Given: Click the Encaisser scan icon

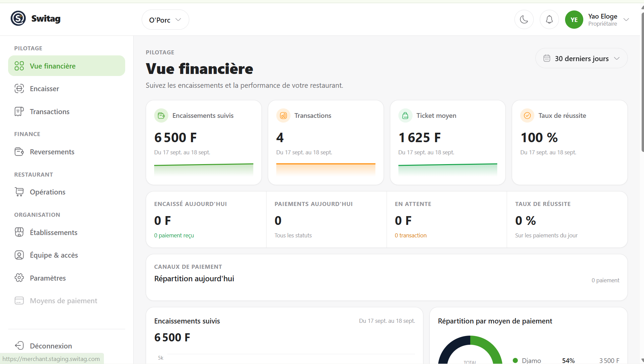Looking at the screenshot, I should (19, 88).
